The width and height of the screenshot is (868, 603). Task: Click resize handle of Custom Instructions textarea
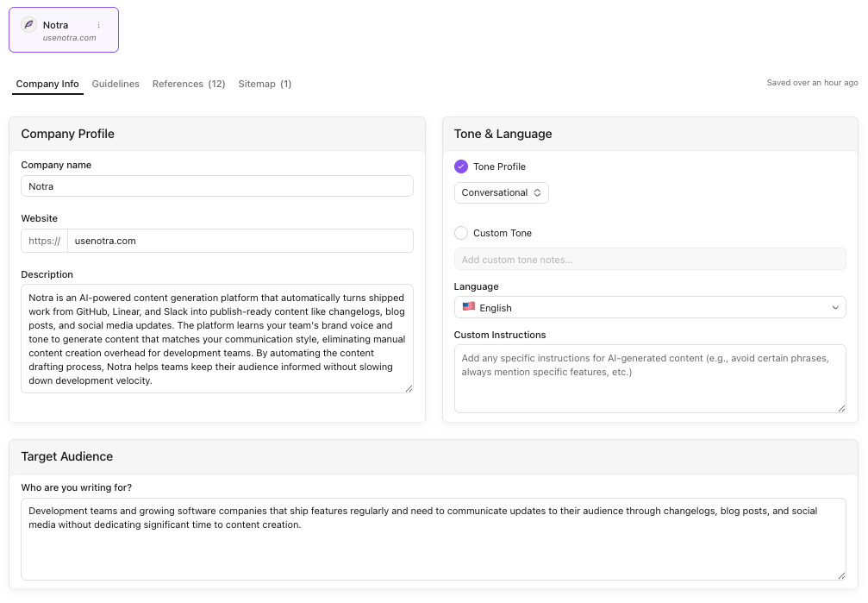pyautogui.click(x=841, y=408)
